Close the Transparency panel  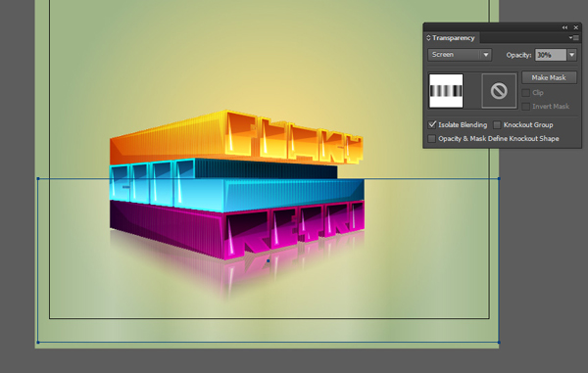576,27
